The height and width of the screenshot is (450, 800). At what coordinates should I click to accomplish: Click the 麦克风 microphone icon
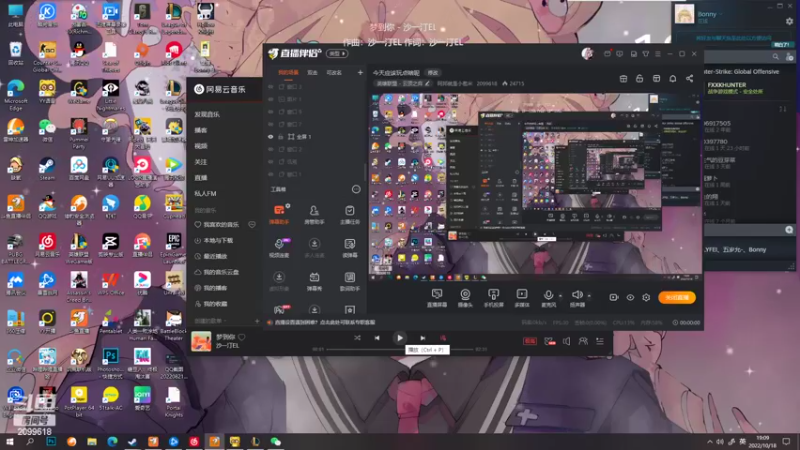tap(548, 297)
